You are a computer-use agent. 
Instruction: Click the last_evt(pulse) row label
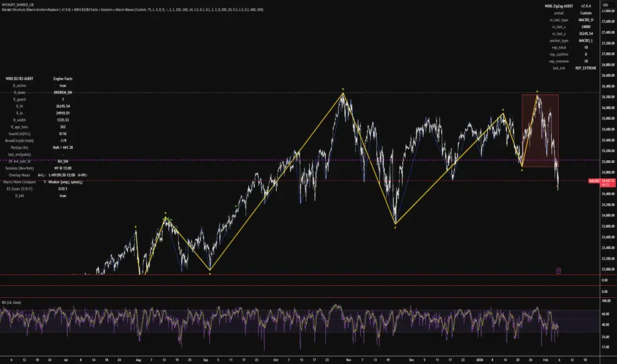point(19,154)
